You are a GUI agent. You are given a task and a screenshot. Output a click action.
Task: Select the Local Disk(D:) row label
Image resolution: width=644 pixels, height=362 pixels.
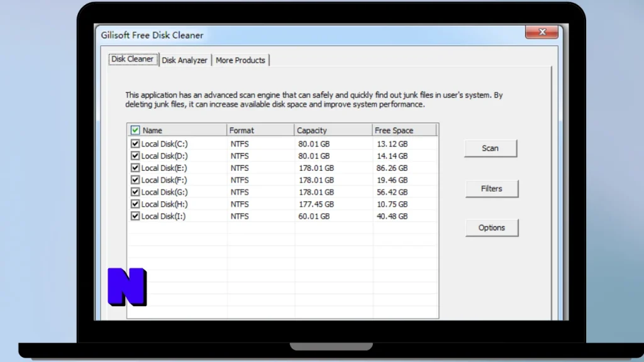[x=164, y=156]
